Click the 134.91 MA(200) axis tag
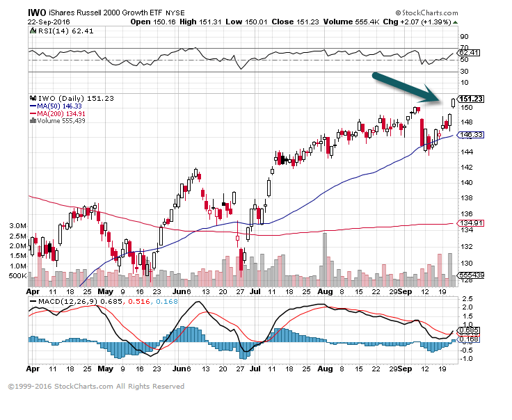 coord(470,223)
